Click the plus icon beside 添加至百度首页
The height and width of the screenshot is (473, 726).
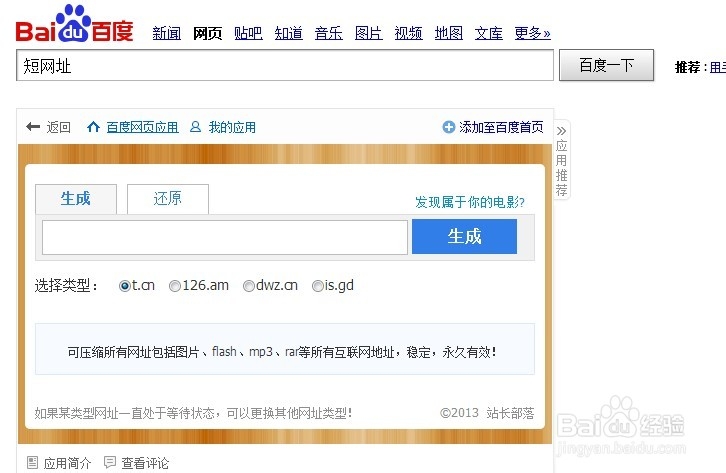[x=449, y=126]
